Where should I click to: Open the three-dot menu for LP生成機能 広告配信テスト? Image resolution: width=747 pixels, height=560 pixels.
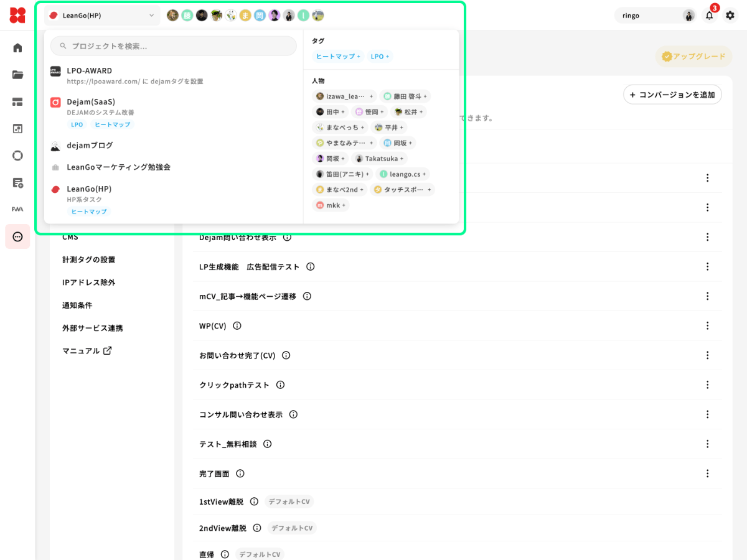point(707,266)
